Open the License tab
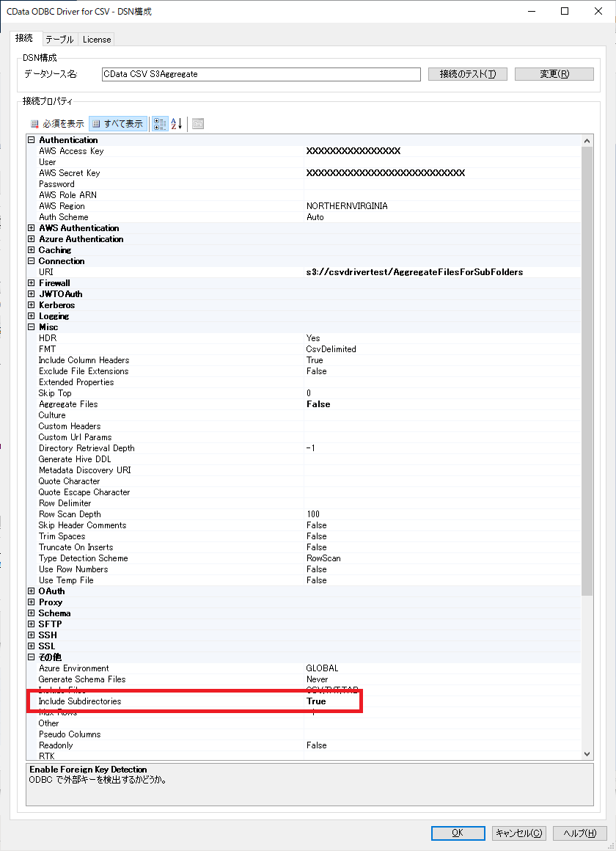This screenshot has width=616, height=851. click(x=97, y=40)
